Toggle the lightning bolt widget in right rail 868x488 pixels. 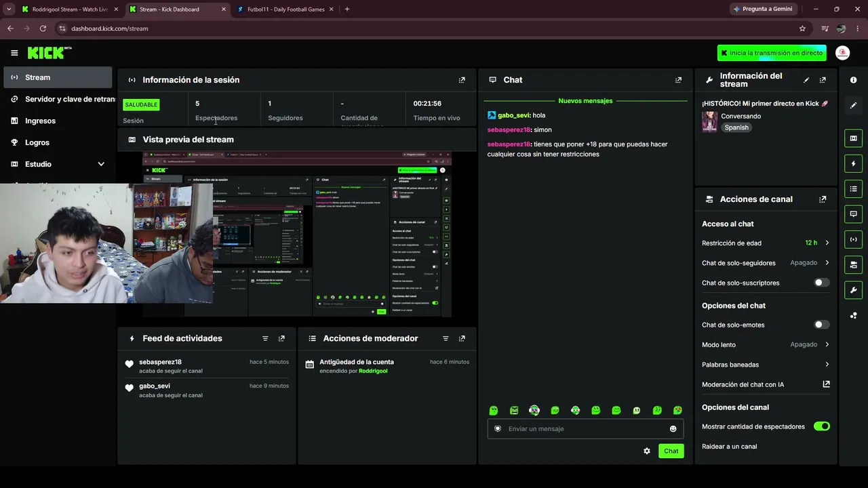point(853,163)
